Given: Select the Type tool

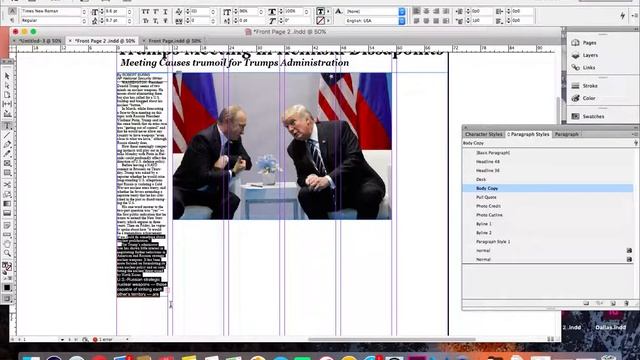Looking at the screenshot, I should coord(7,126).
